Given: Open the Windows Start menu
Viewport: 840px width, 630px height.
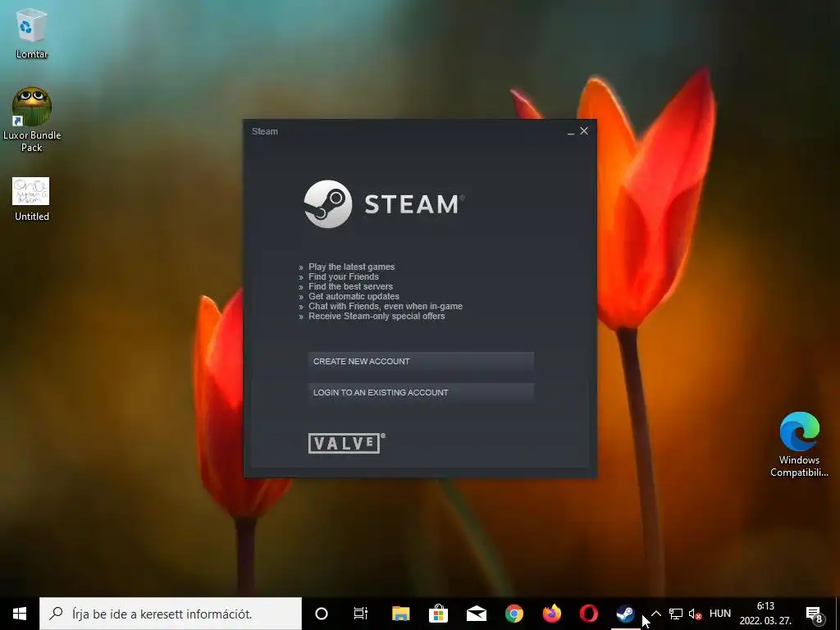Looking at the screenshot, I should (20, 614).
